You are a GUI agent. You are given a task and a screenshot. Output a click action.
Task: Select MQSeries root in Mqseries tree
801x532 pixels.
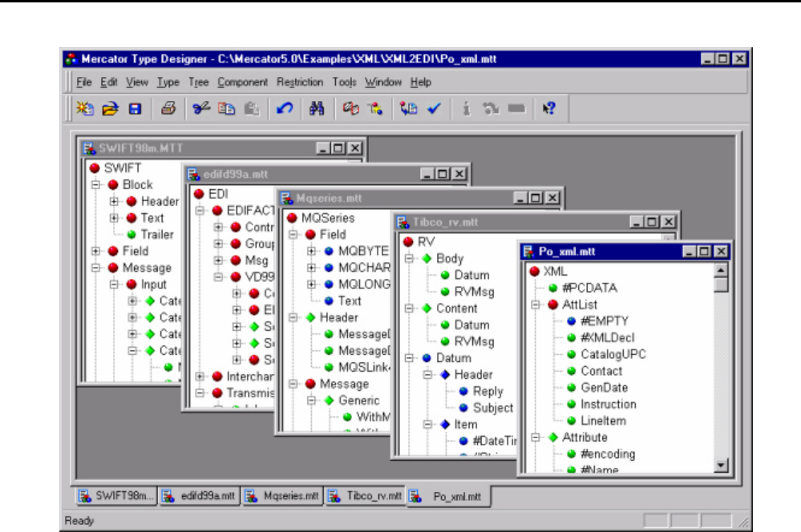pyautogui.click(x=327, y=218)
